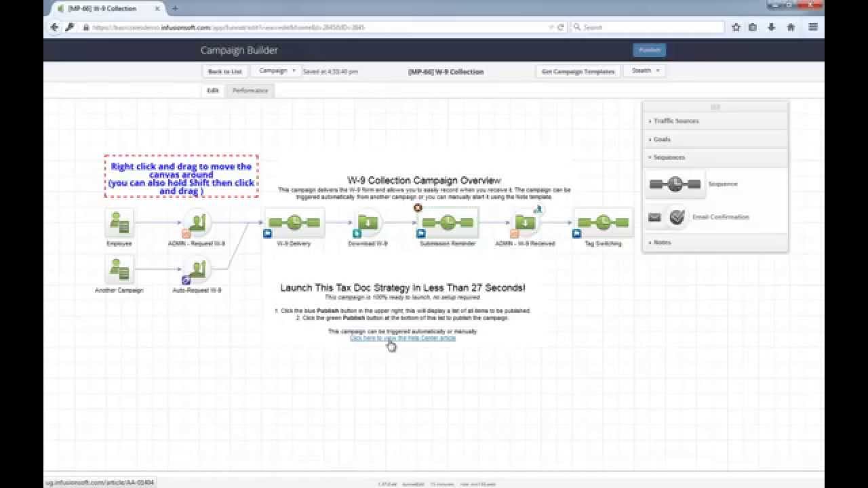Open a new browser tab
This screenshot has height=488, width=868.
175,8
